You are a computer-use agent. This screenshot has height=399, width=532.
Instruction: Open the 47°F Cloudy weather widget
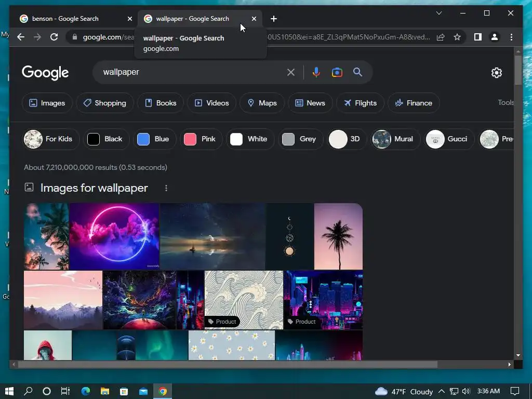click(404, 391)
